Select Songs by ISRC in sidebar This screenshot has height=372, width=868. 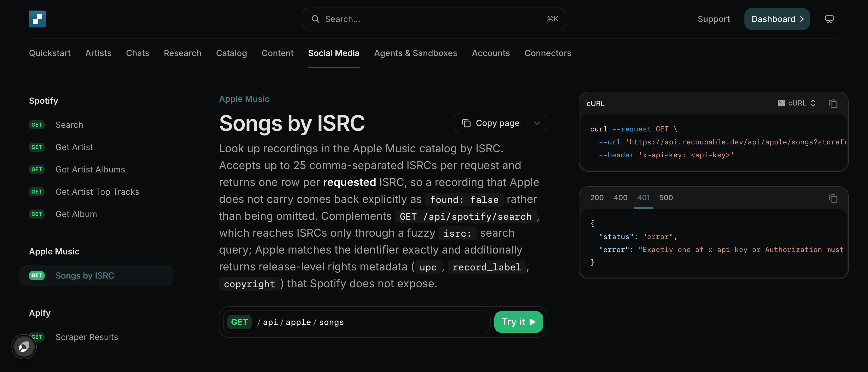(96, 275)
